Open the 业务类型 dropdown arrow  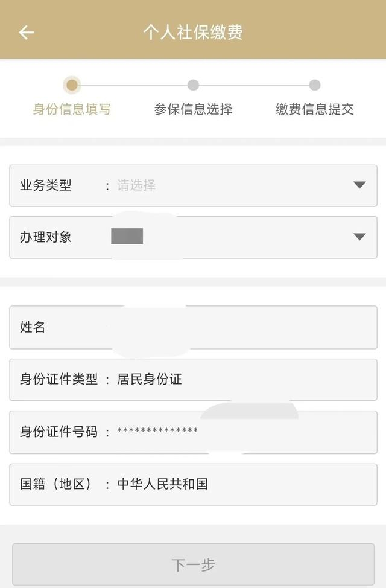point(359,185)
